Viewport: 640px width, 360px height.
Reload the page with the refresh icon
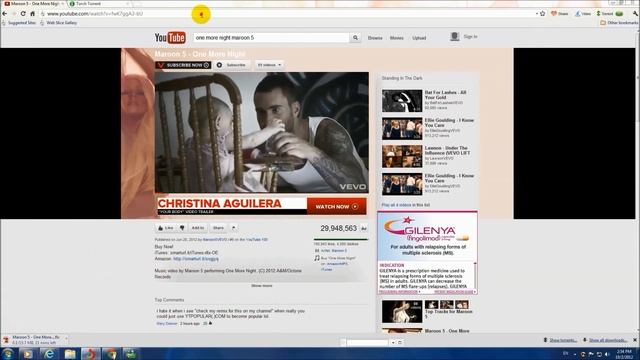(x=23, y=13)
